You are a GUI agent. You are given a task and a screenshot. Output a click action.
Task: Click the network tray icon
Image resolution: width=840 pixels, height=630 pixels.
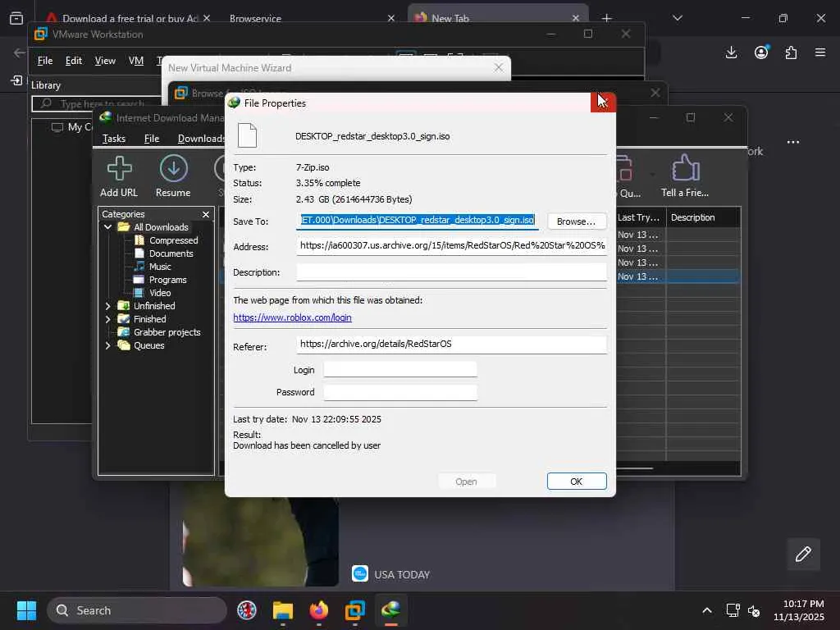pyautogui.click(x=733, y=610)
